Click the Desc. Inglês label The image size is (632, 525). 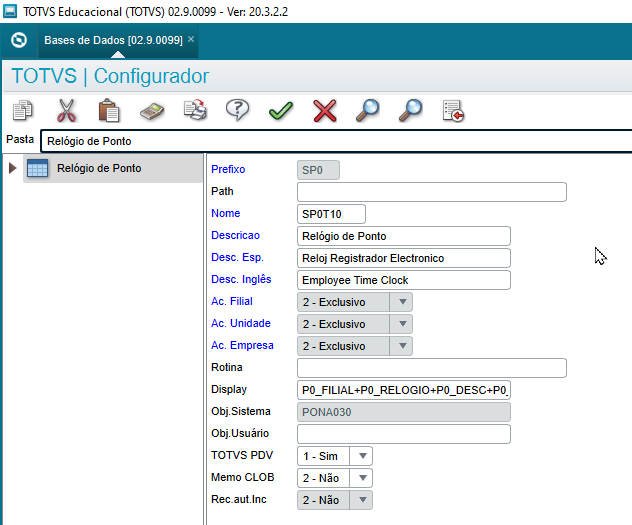[x=241, y=279]
